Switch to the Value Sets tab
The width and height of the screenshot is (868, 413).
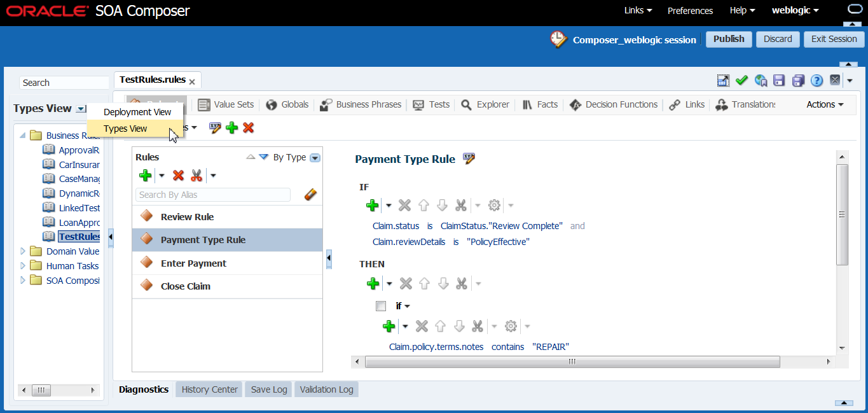click(226, 104)
